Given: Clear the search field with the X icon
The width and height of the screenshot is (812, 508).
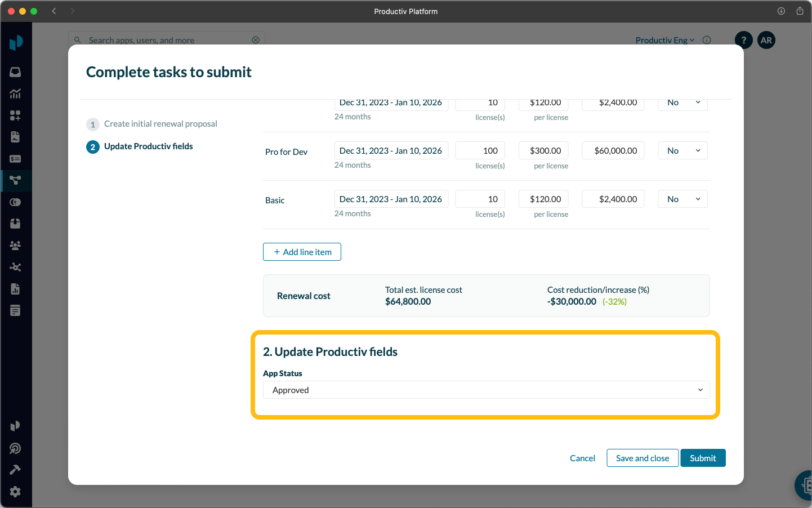Looking at the screenshot, I should click(x=256, y=40).
